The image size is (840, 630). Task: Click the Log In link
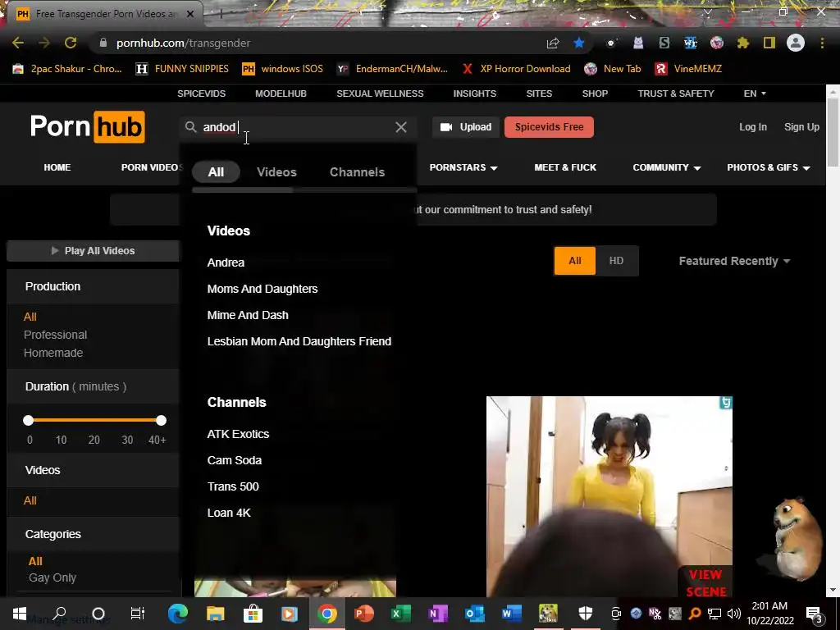click(x=753, y=127)
